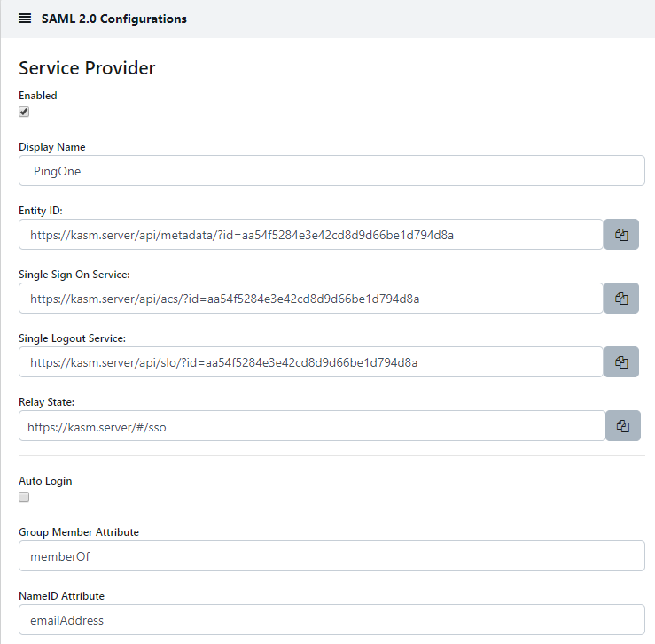655x644 pixels.
Task: Click the "Display Name" label text
Action: (x=52, y=147)
